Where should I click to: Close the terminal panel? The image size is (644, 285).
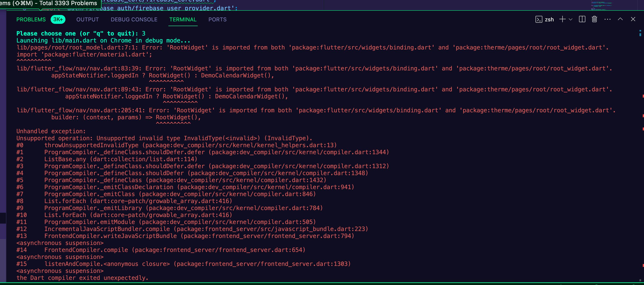[633, 19]
